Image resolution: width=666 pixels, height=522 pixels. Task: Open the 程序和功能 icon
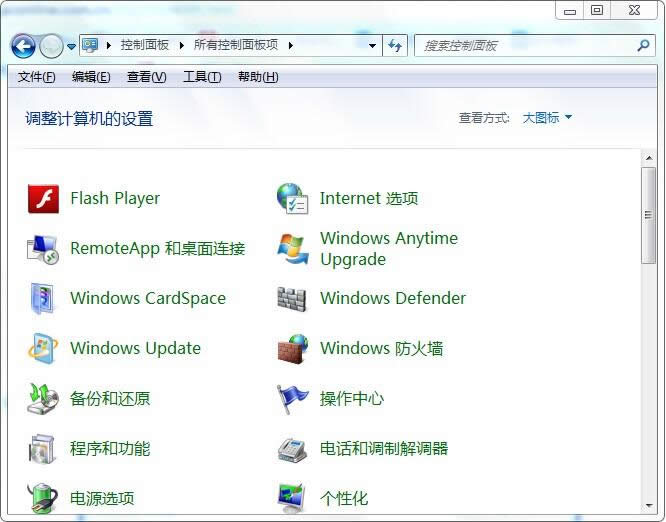pyautogui.click(x=42, y=449)
